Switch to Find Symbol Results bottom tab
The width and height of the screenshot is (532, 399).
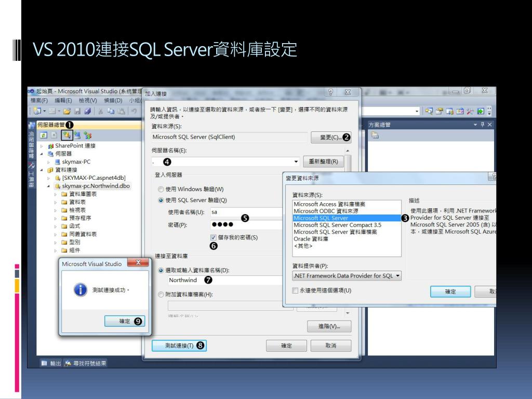click(x=86, y=363)
